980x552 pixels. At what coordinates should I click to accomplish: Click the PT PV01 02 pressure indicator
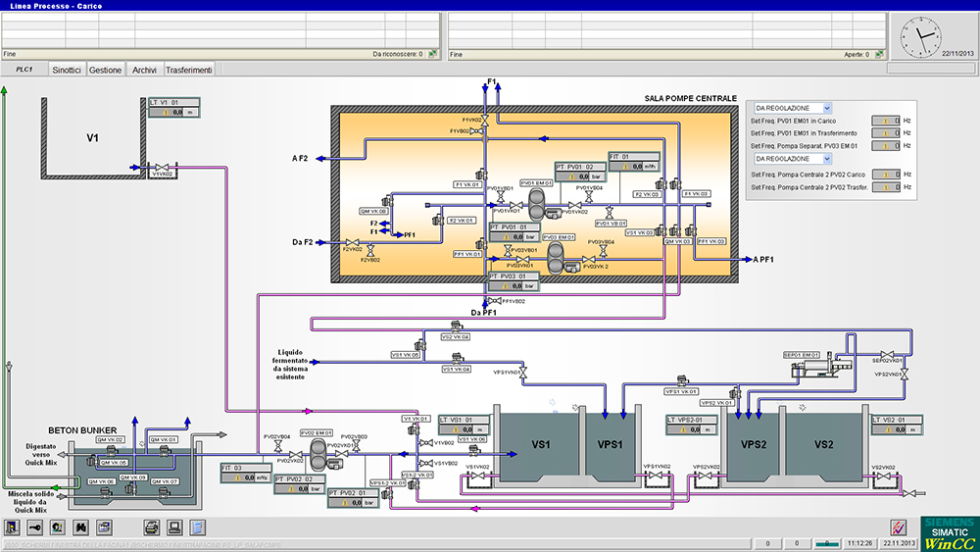580,172
